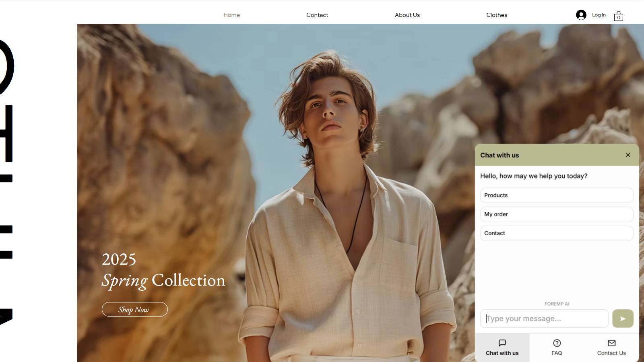
Task: Switch to the Contact Us tab
Action: (x=611, y=348)
